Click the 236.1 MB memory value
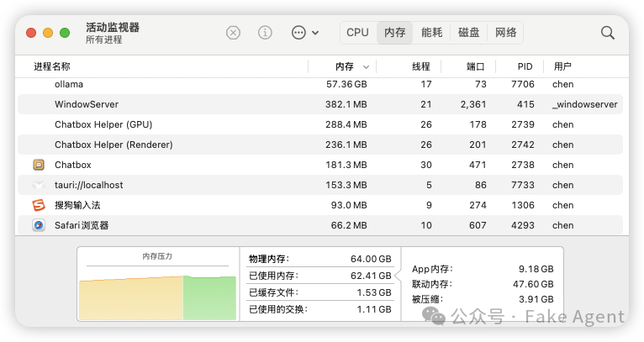644x342 pixels. coord(346,145)
